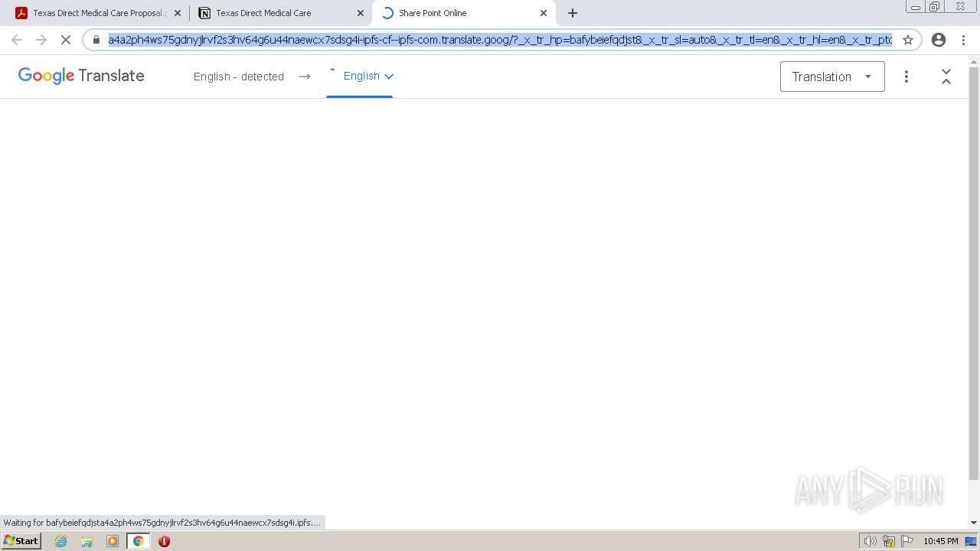The image size is (980, 551).
Task: Open the Chrome profile account menu
Action: (939, 40)
